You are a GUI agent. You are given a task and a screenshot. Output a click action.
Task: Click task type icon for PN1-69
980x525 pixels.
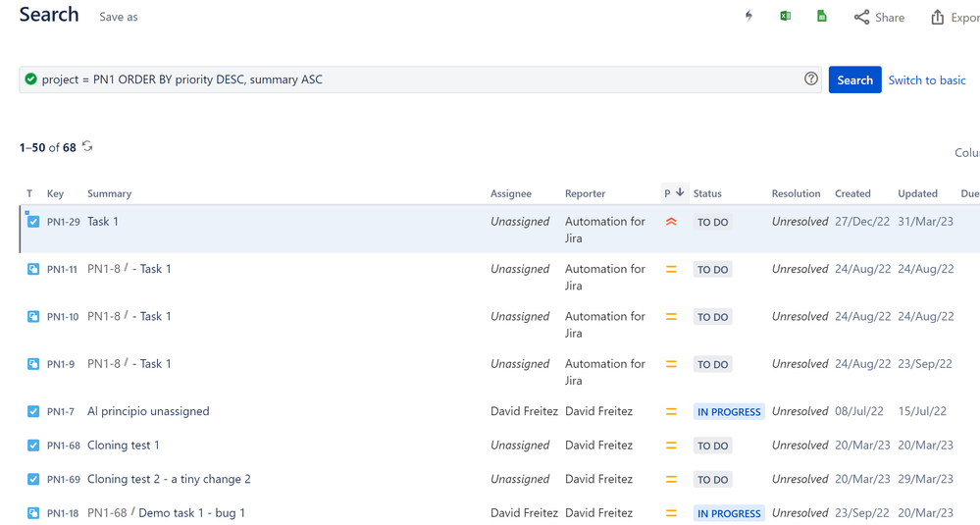pyautogui.click(x=33, y=479)
